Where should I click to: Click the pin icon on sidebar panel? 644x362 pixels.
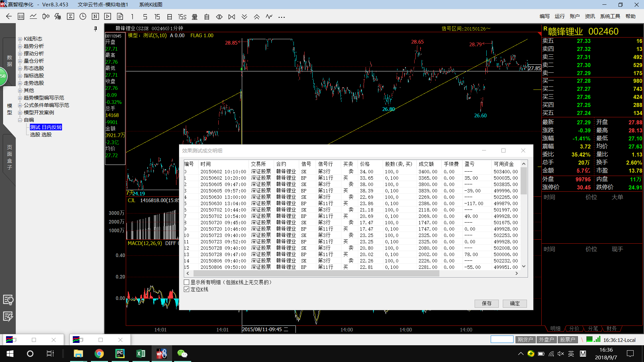pos(96,29)
